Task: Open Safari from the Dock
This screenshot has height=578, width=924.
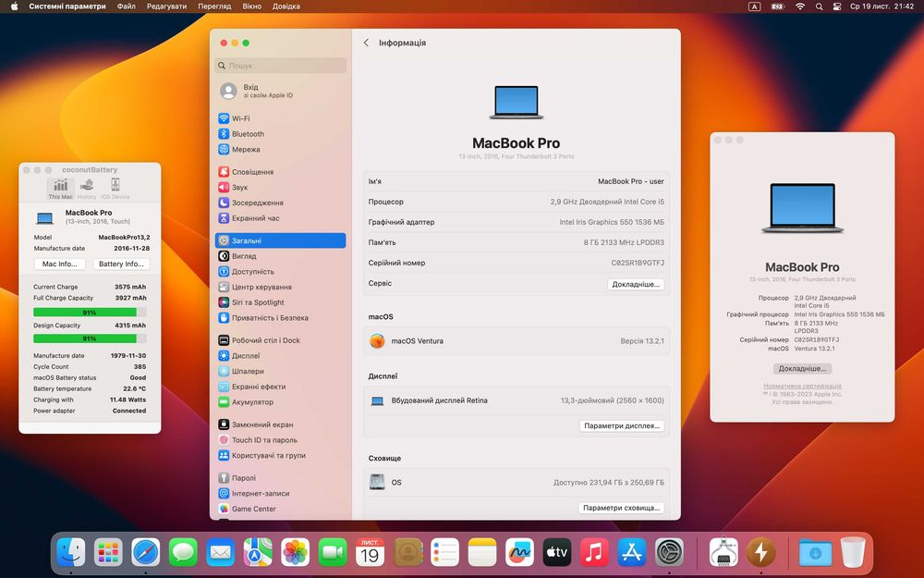Action: point(146,553)
